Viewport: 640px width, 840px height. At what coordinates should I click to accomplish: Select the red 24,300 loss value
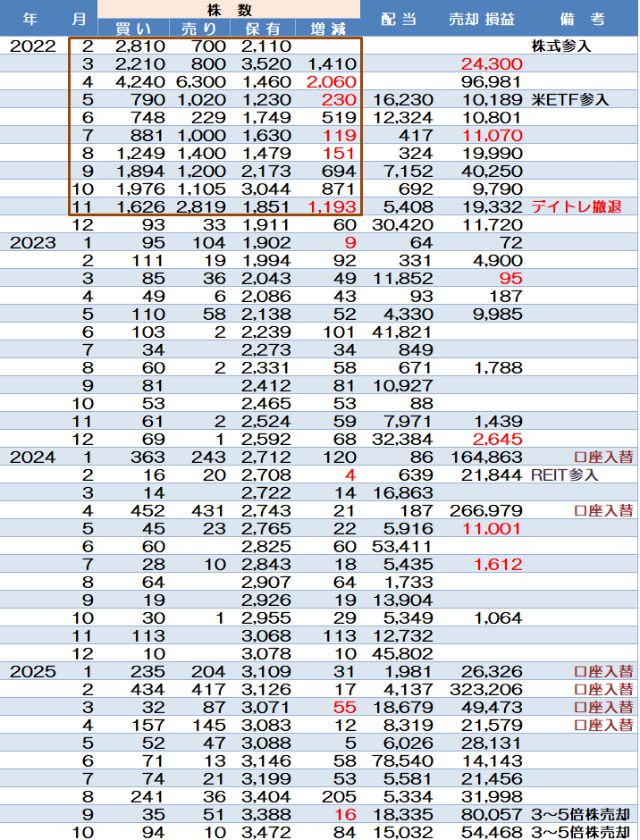pos(492,64)
